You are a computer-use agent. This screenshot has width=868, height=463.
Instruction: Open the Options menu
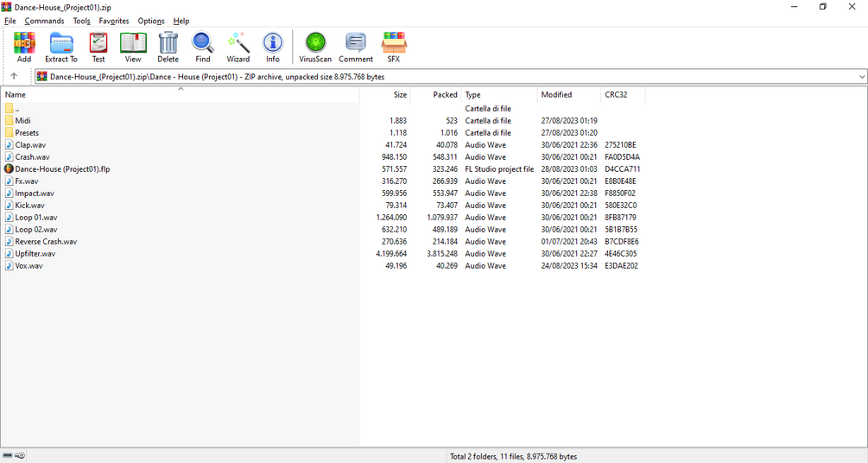pos(151,21)
